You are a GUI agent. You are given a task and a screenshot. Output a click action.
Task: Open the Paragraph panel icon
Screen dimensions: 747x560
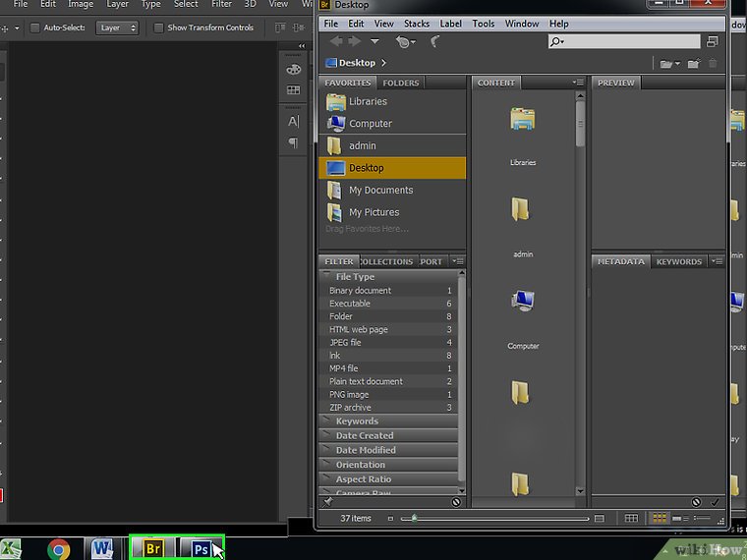[293, 143]
